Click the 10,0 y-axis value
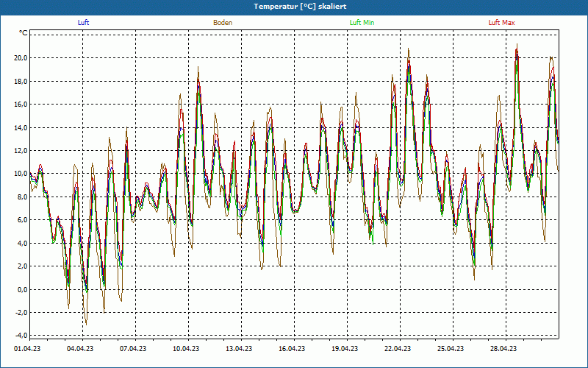 point(21,174)
